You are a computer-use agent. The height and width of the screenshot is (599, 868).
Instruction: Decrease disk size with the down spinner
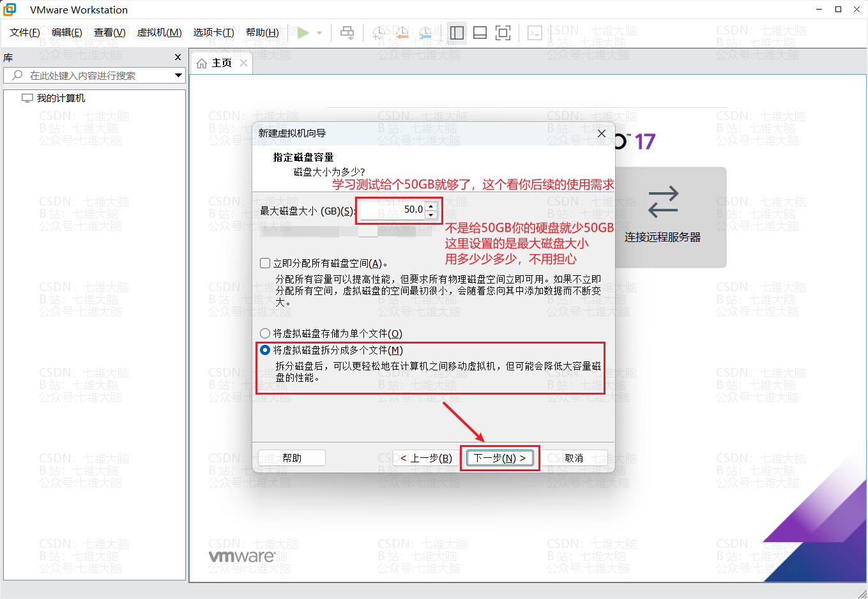[431, 215]
